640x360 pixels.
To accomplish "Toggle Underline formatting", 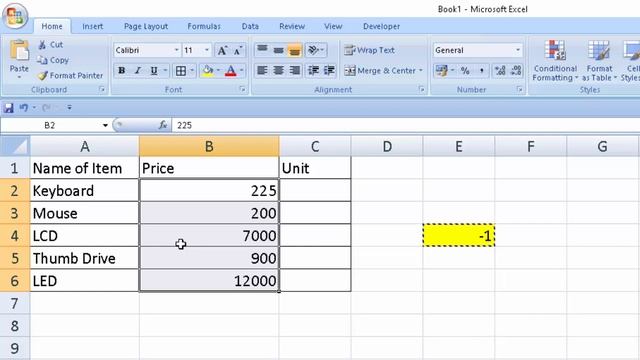I will [154, 71].
